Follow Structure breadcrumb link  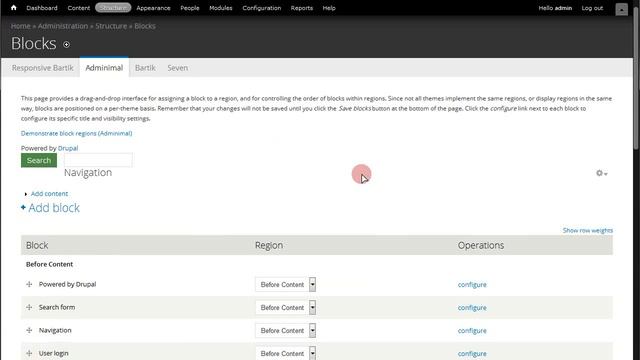pyautogui.click(x=111, y=26)
